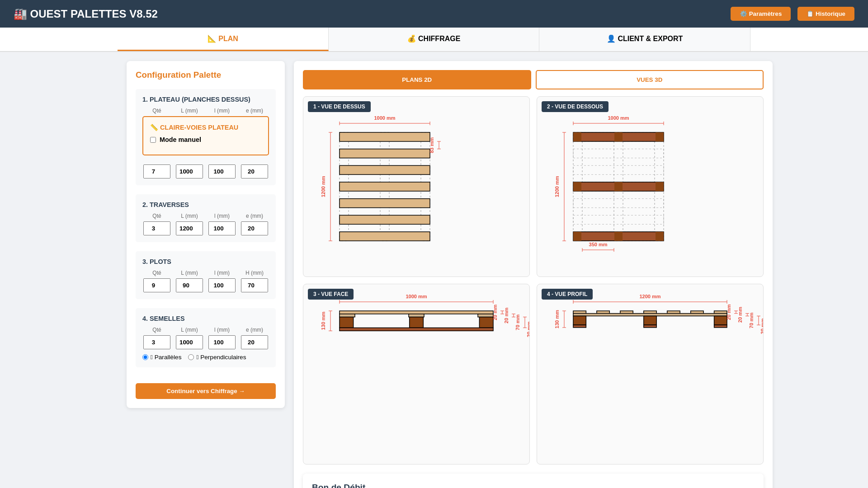Open Paramètres settings button
The image size is (868, 488).
[760, 14]
